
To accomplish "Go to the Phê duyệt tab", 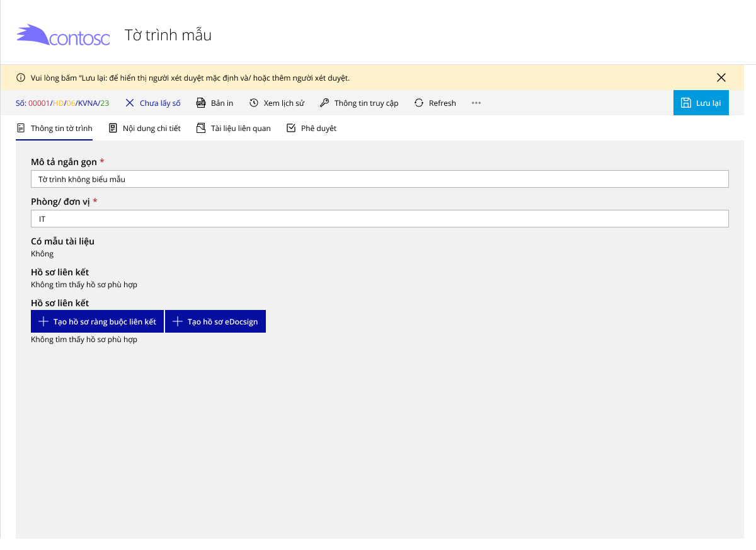I will point(311,129).
